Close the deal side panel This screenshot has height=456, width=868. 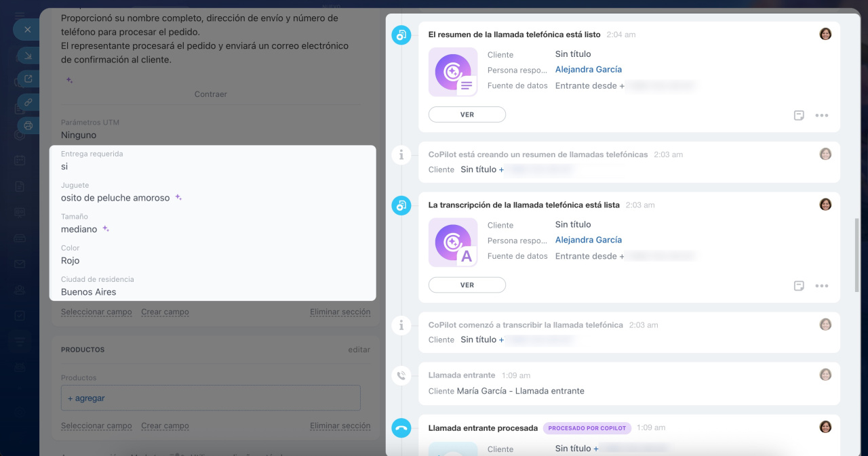[x=27, y=30]
